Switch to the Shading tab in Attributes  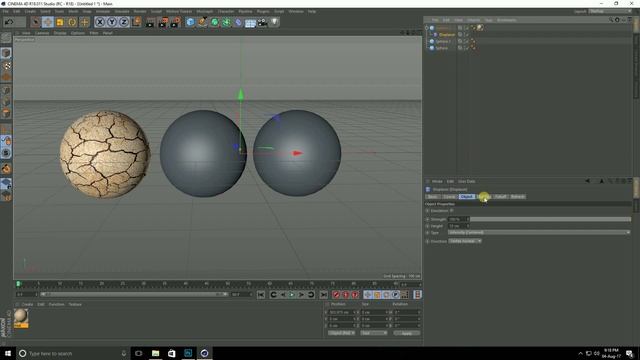click(484, 197)
